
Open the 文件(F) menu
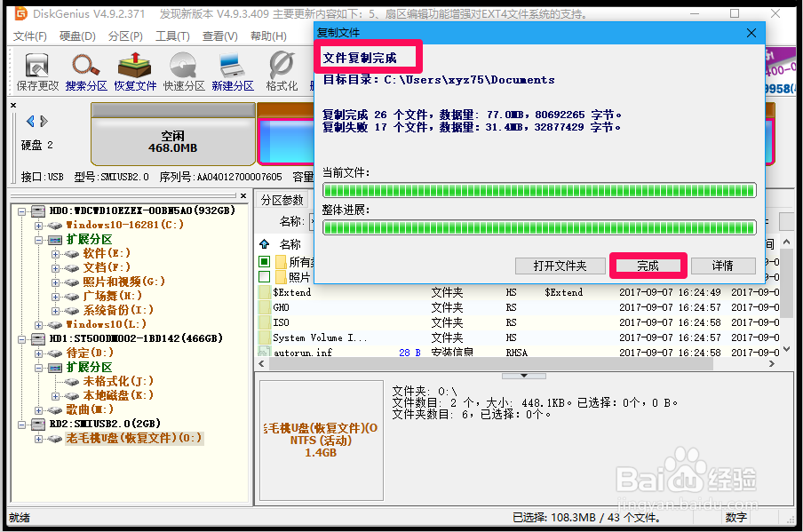29,36
